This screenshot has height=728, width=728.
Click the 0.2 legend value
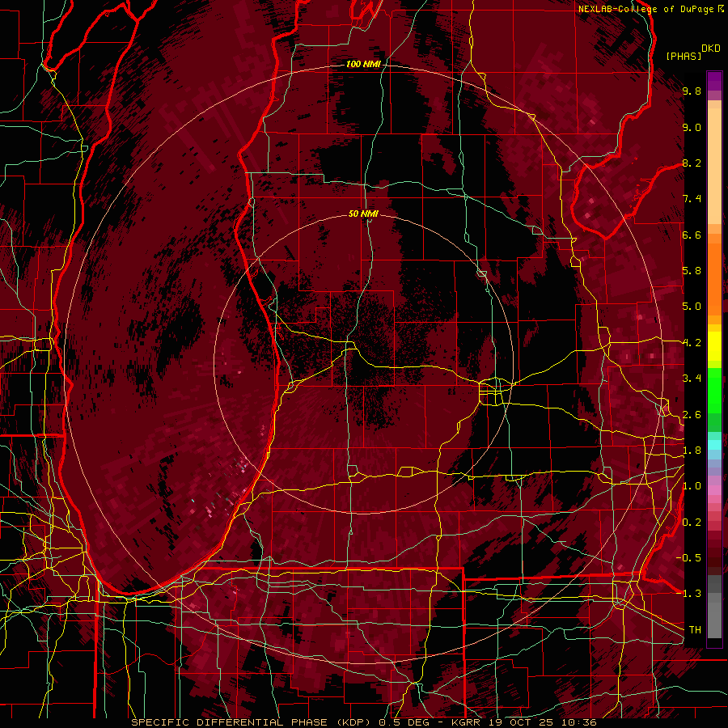[692, 523]
